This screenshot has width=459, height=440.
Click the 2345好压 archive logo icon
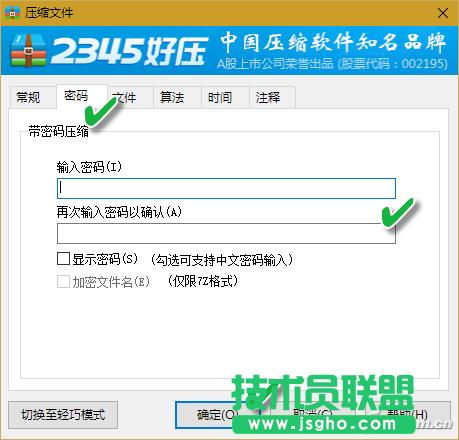pyautogui.click(x=28, y=51)
